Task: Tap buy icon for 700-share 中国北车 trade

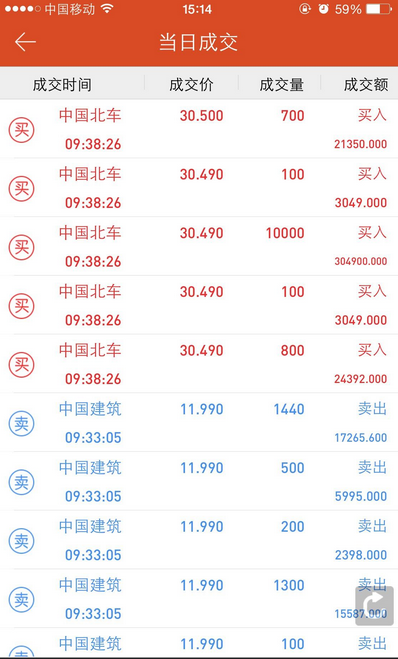Action: click(21, 130)
